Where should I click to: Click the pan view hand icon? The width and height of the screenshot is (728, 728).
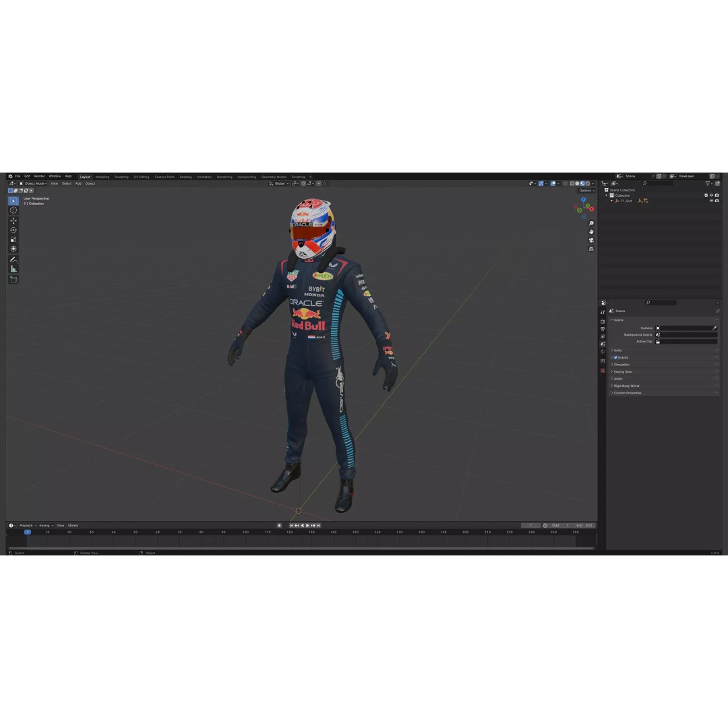pyautogui.click(x=591, y=232)
